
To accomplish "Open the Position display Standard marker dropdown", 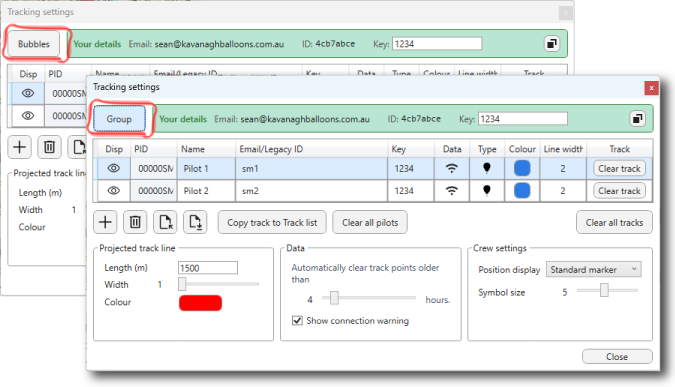I will click(594, 269).
